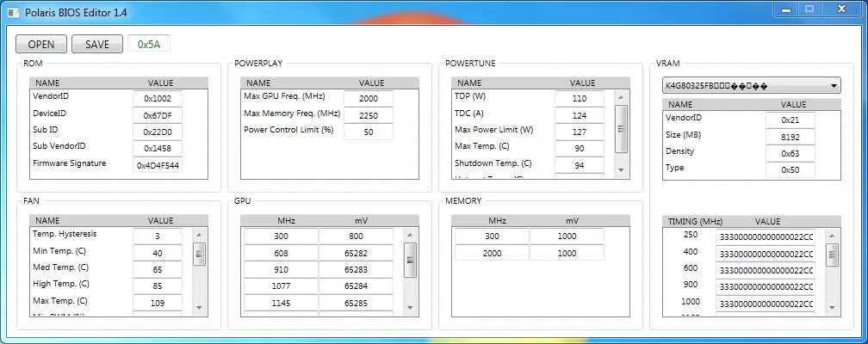Edit the FAN Max Temp. value 109
Image resolution: width=868 pixels, height=344 pixels.
(x=158, y=303)
